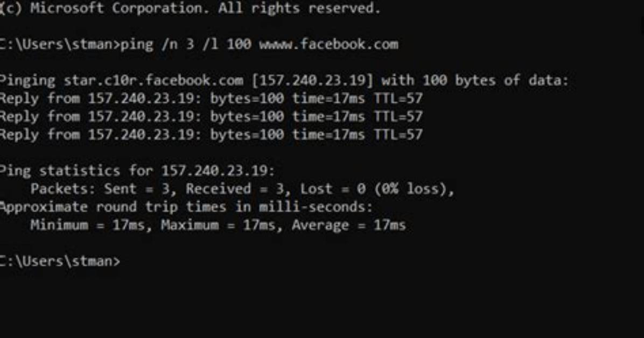Click the Microsoft Corporation copyright line
The image size is (644, 338).
(x=191, y=8)
